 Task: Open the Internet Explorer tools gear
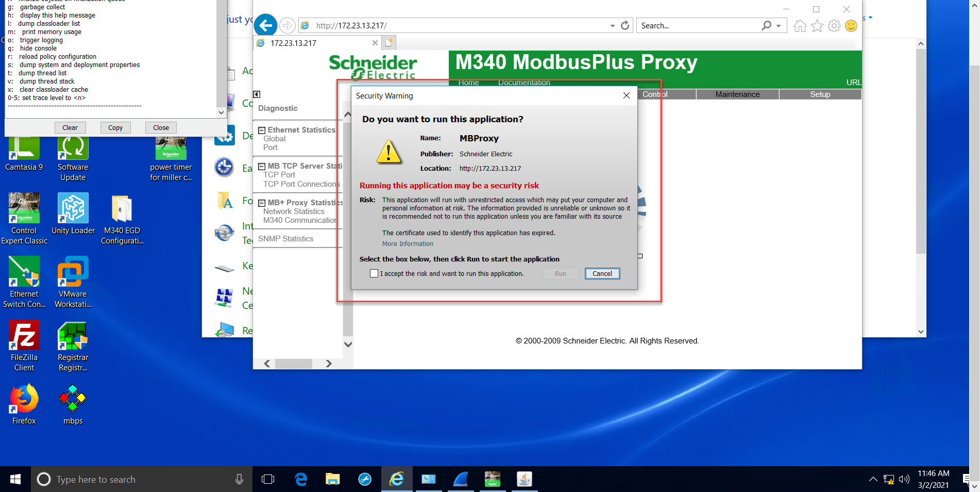coord(834,26)
